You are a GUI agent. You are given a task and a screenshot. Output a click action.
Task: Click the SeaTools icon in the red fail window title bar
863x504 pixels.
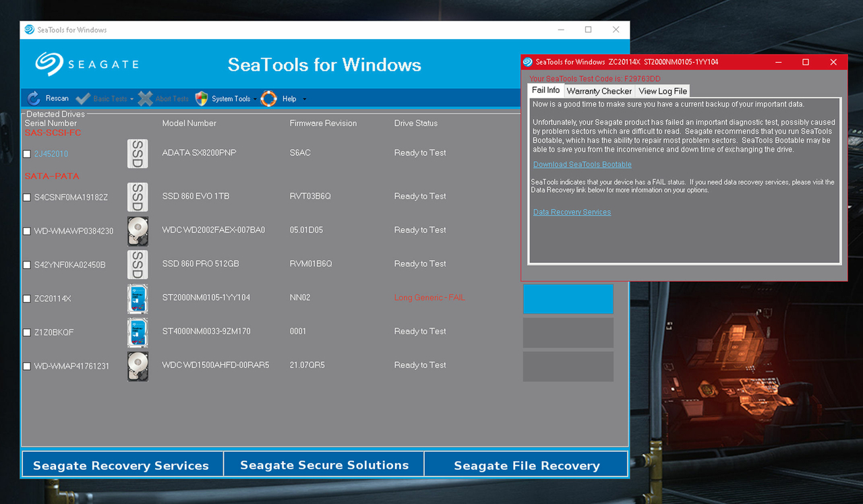coord(528,62)
